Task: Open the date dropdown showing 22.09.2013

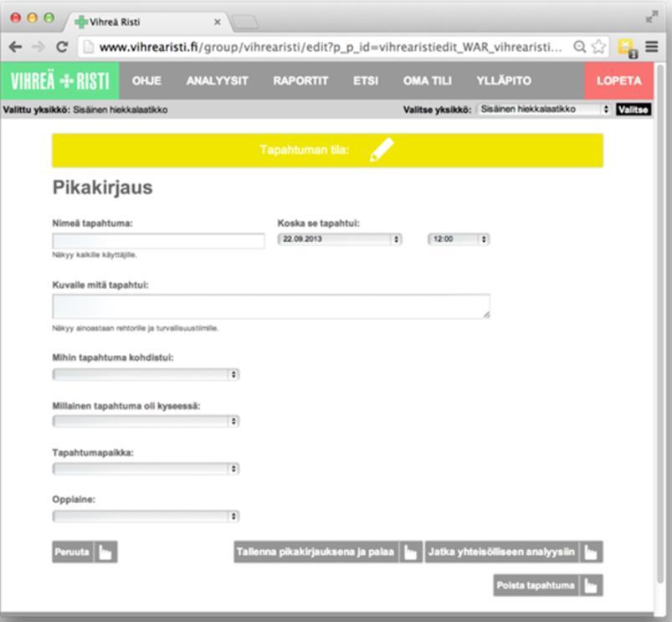Action: tap(340, 239)
